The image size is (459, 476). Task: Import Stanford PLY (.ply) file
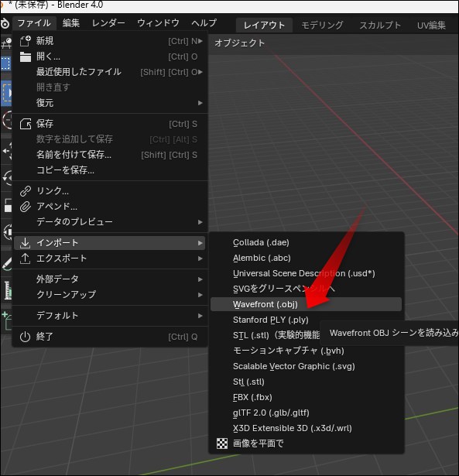306,320
